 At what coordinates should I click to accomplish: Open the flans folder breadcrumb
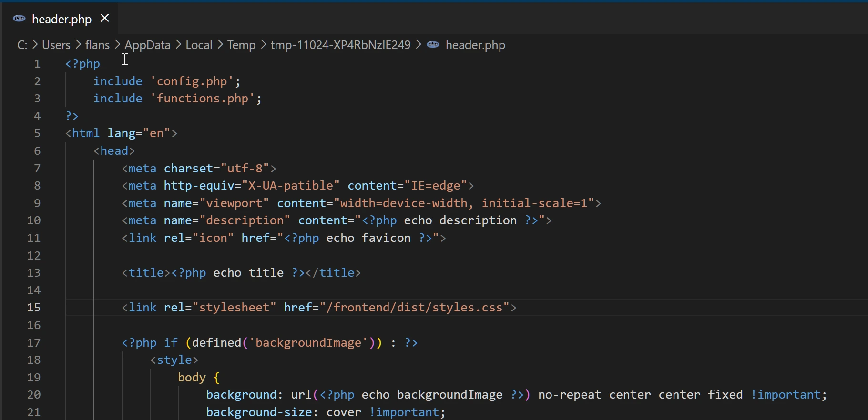click(97, 45)
